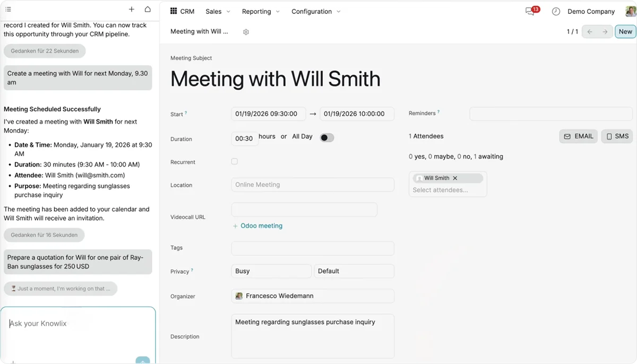Open the Default privacy dropdown
The width and height of the screenshot is (637, 364).
(354, 271)
